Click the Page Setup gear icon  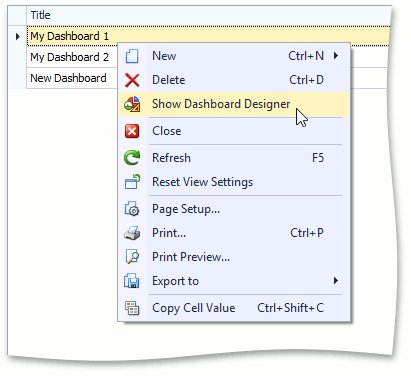pos(132,209)
